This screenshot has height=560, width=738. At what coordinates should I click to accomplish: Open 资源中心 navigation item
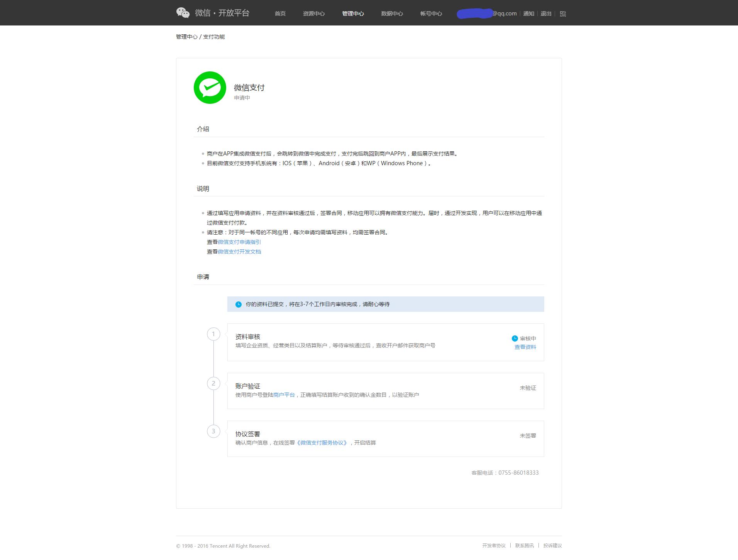[314, 14]
